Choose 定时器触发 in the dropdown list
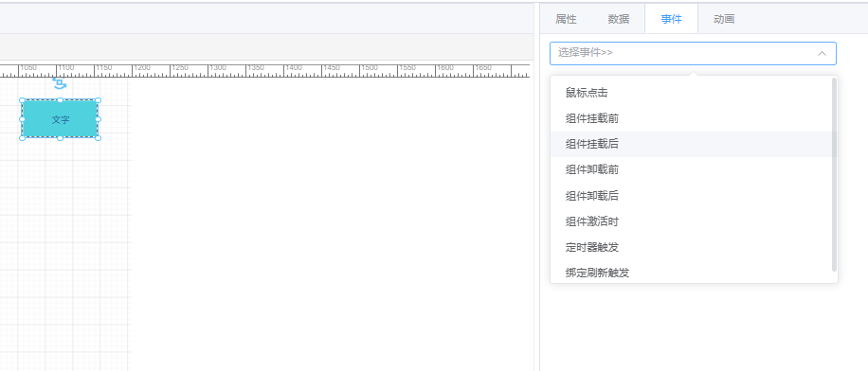The height and width of the screenshot is (371, 868). point(692,247)
